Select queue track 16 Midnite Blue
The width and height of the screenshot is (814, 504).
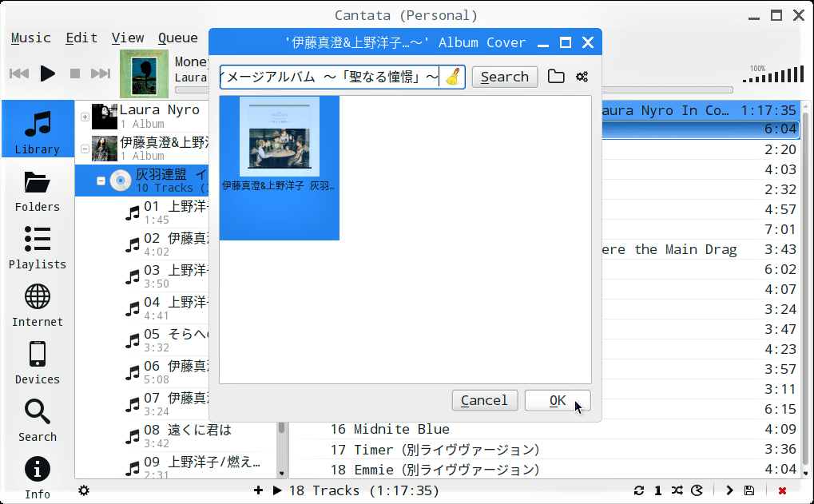click(x=544, y=429)
